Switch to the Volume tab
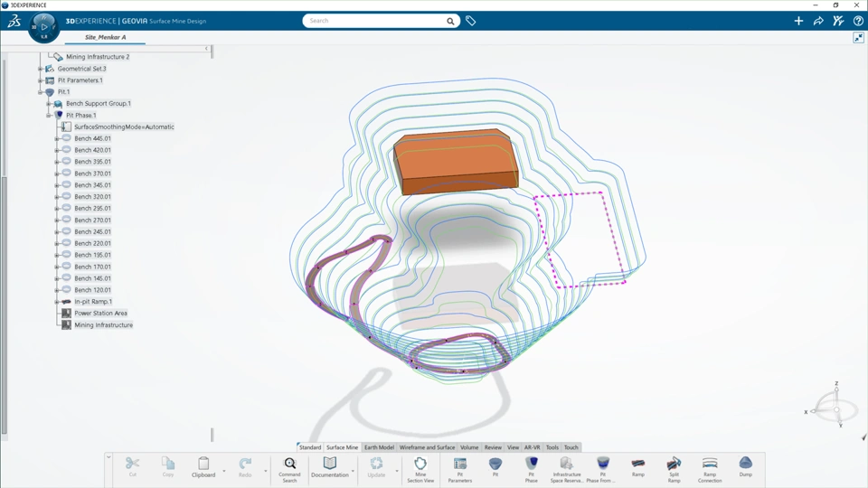 (x=469, y=447)
